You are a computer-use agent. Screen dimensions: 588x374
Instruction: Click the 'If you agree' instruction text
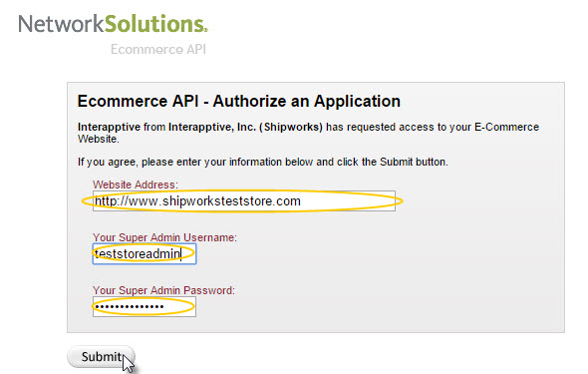[263, 162]
